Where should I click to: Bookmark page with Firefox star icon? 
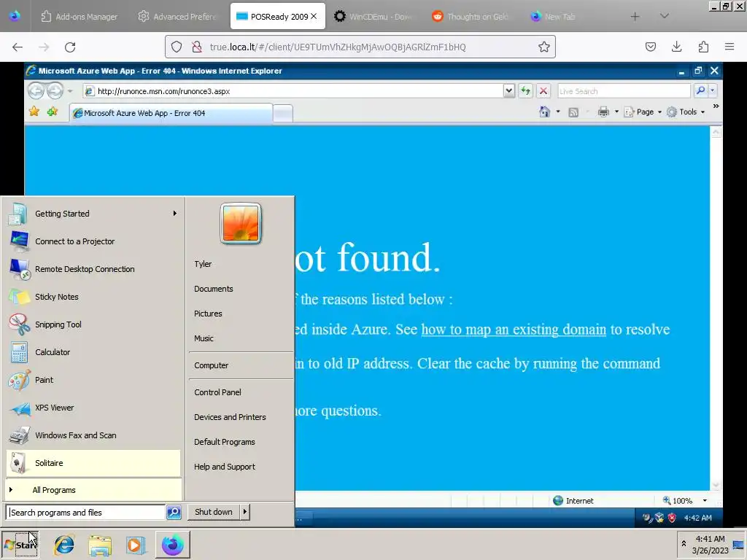tap(544, 47)
